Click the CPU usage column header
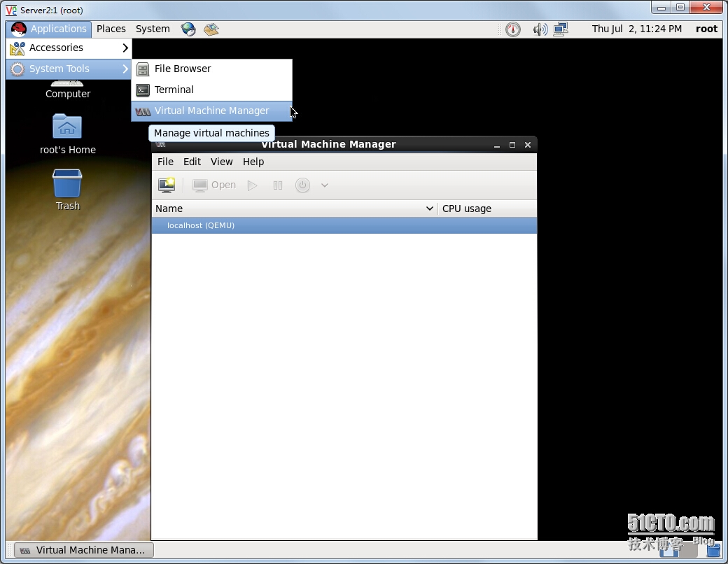This screenshot has height=564, width=728. point(487,209)
